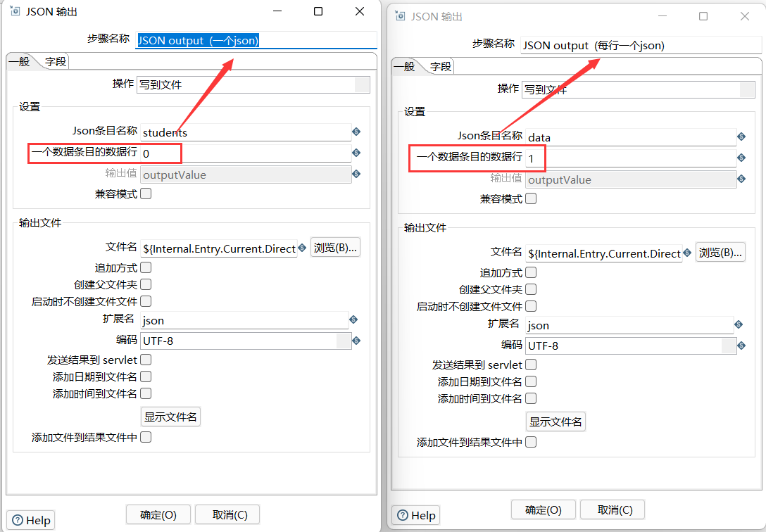Open 编码 UTF-8 dropdown in right window
The height and width of the screenshot is (532, 766).
[729, 346]
